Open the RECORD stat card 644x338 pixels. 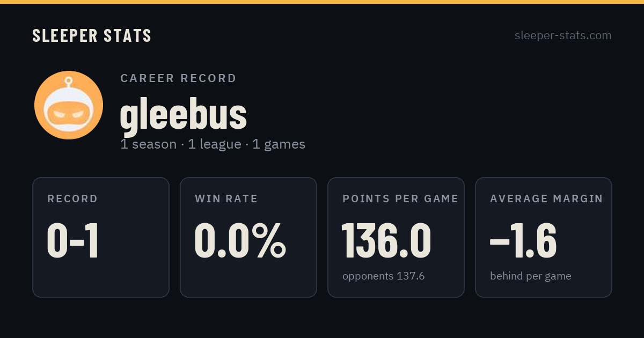click(x=101, y=237)
